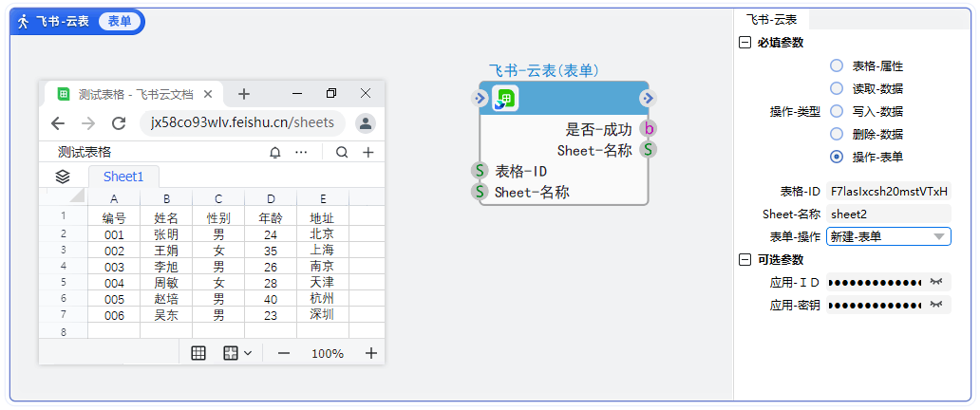Click the walking person icon in the header badge
980x410 pixels.
(x=23, y=22)
